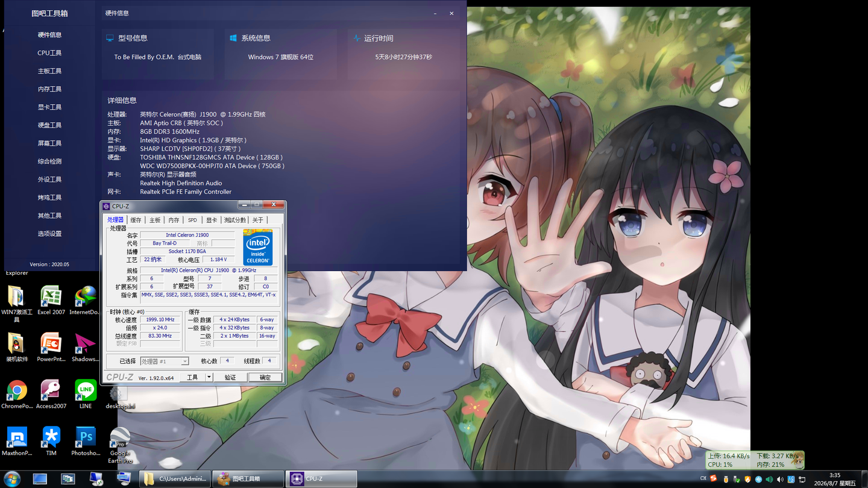Click the green speaker audio manager tray icon
Screen dimensions: 868x488
(x=769, y=480)
